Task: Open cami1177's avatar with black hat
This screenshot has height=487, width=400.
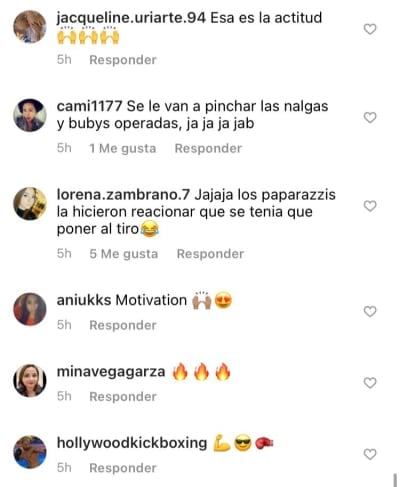Action: [x=30, y=115]
